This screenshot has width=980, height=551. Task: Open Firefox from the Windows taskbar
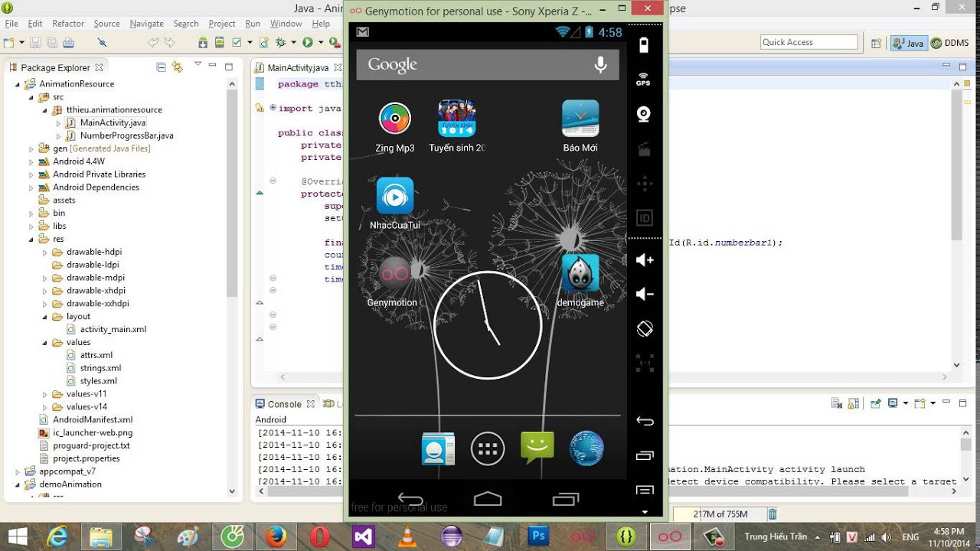(276, 536)
